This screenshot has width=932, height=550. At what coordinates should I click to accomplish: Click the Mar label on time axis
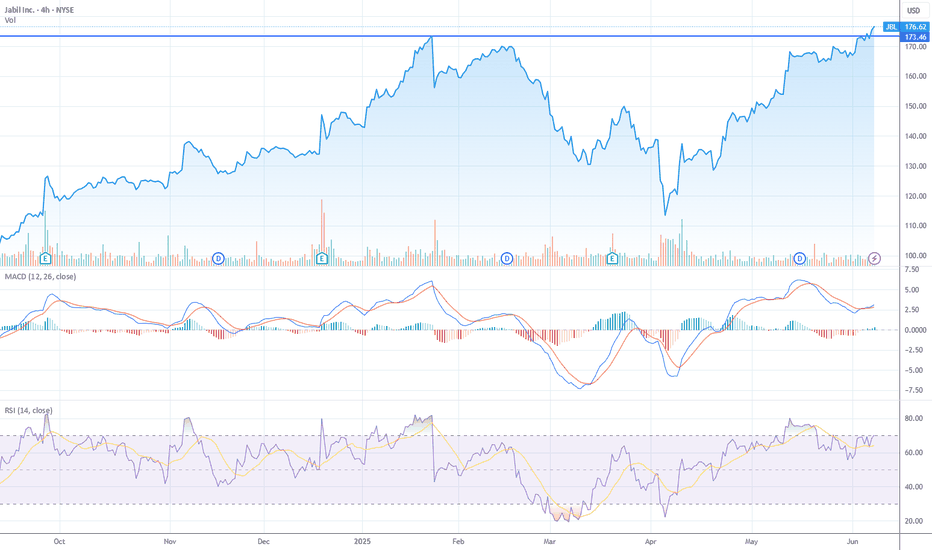(x=549, y=541)
